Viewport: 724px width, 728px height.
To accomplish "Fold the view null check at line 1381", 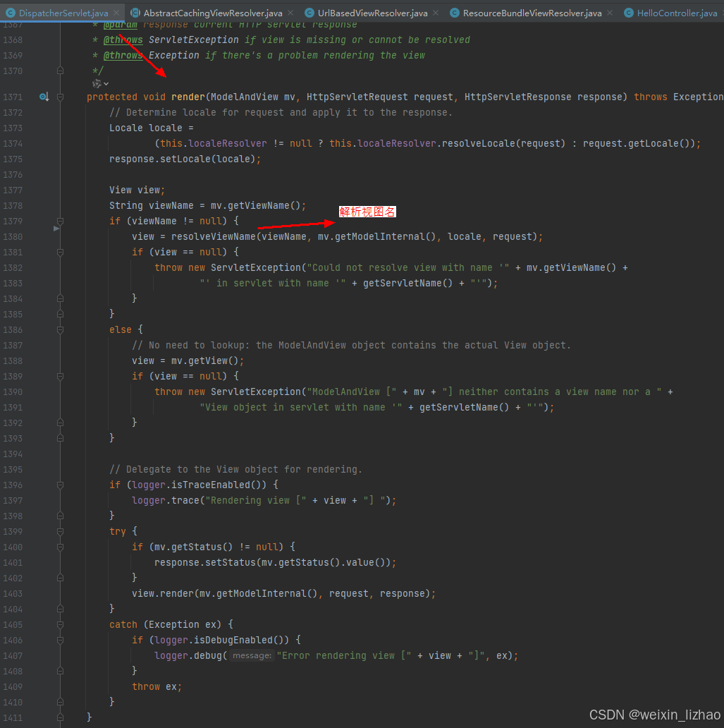I will pos(61,252).
